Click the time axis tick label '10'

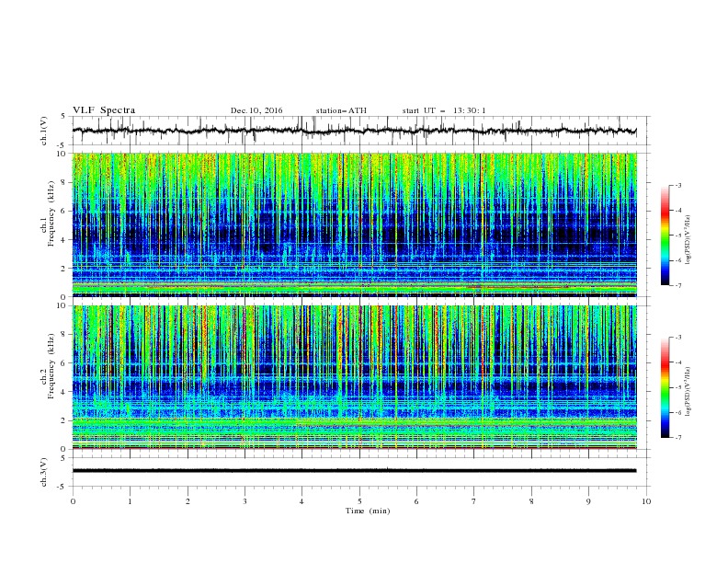[x=646, y=501]
